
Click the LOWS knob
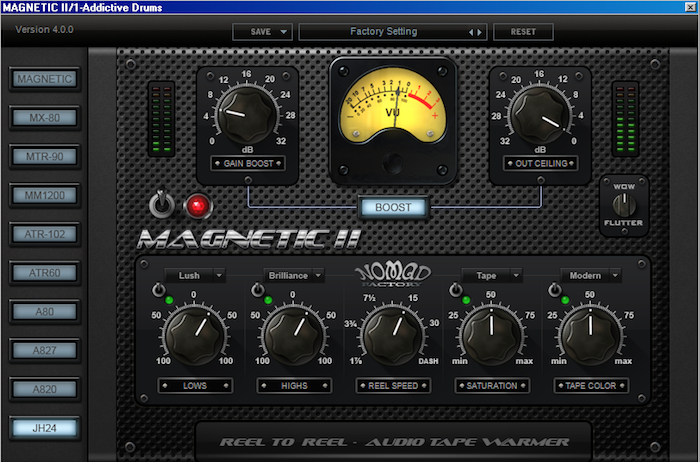pyautogui.click(x=195, y=335)
